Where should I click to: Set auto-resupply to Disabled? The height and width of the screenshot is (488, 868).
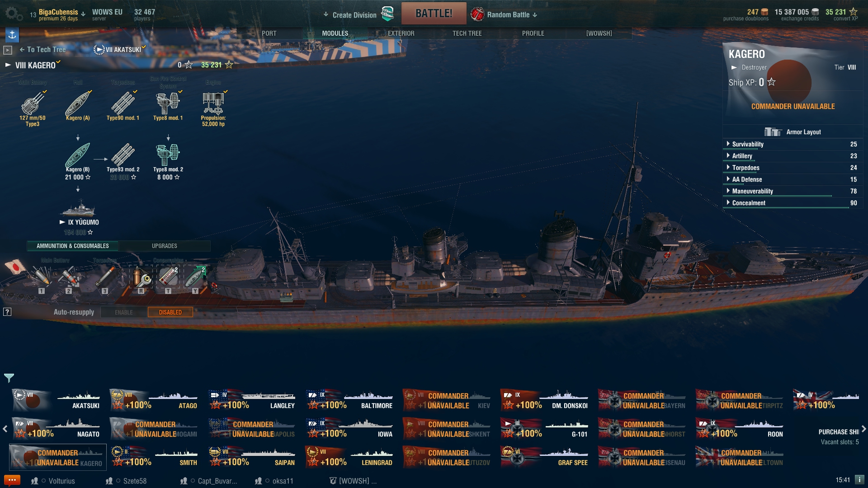170,312
